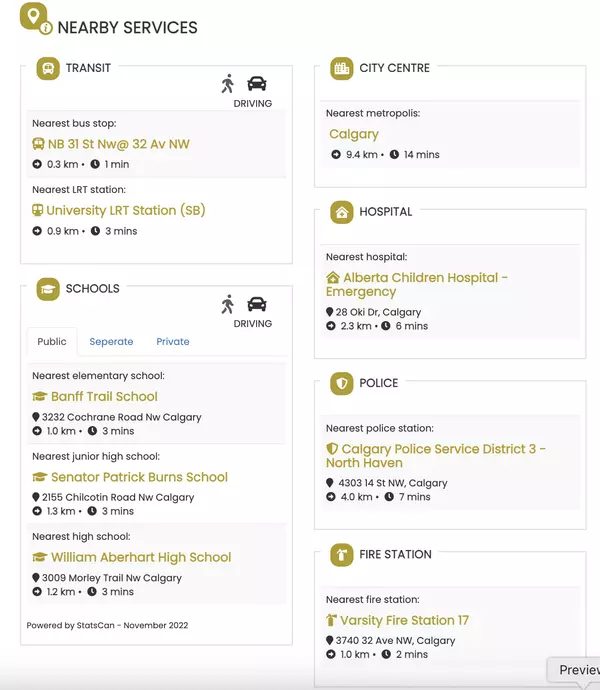Viewport: 600px width, 690px height.
Task: Click the Transit bus section icon
Action: pos(48,69)
